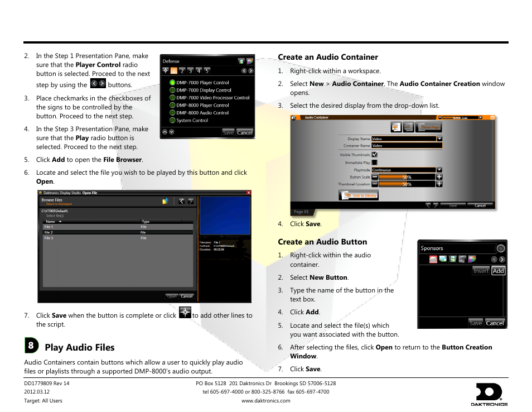Enable Immediate Play checkbox

coord(375,162)
